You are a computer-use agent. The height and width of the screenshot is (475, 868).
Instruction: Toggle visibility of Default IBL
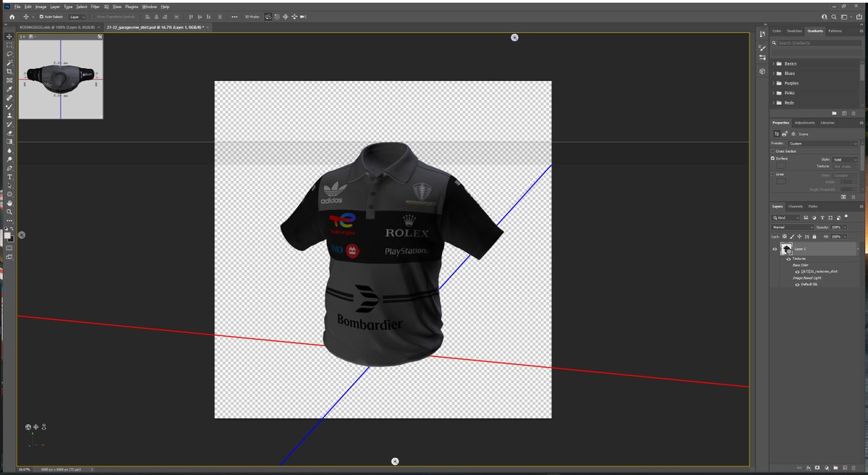797,285
